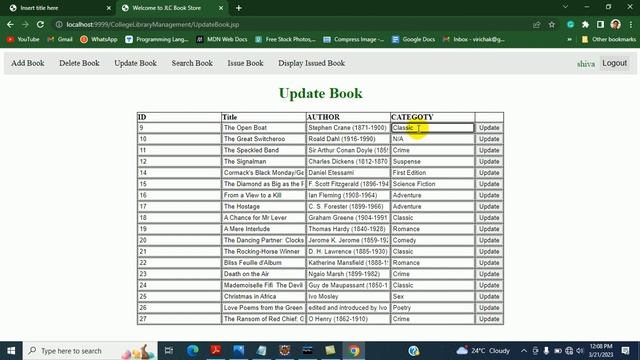Open the Adobe Acrobat taskbar icon
Image resolution: width=640 pixels, height=360 pixels.
[x=216, y=351]
